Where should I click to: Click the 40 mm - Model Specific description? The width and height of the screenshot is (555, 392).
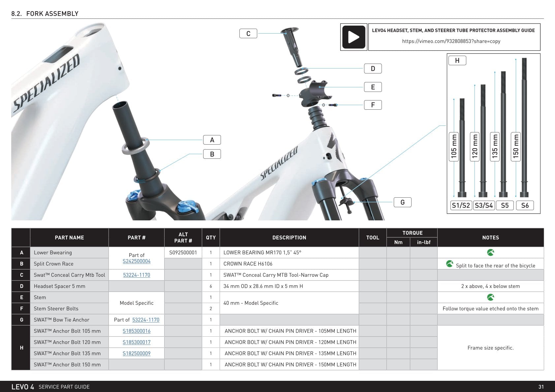click(x=251, y=303)
